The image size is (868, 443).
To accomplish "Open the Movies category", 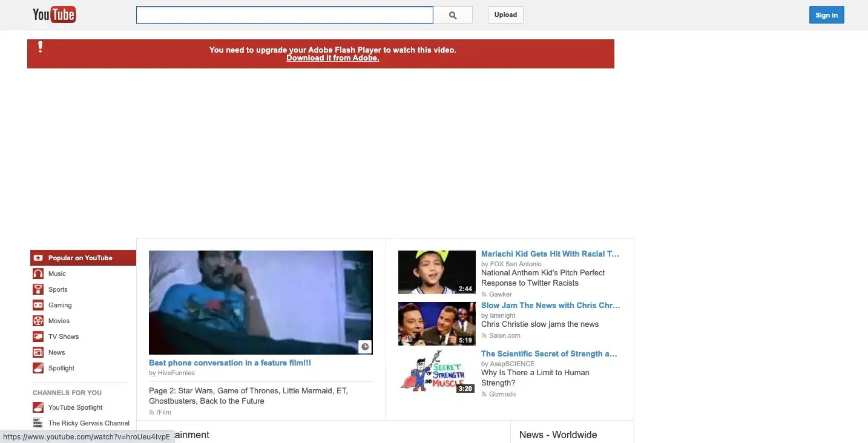I will coord(59,321).
